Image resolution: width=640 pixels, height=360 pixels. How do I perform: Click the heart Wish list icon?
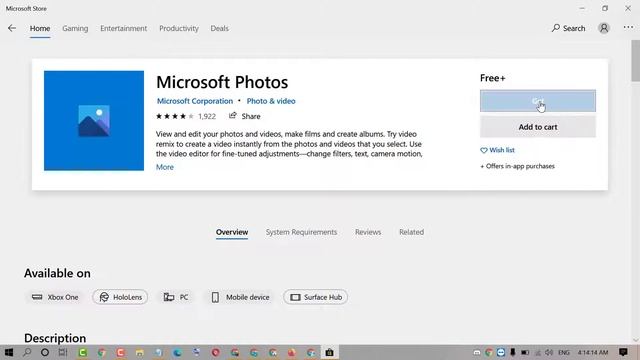pos(484,150)
